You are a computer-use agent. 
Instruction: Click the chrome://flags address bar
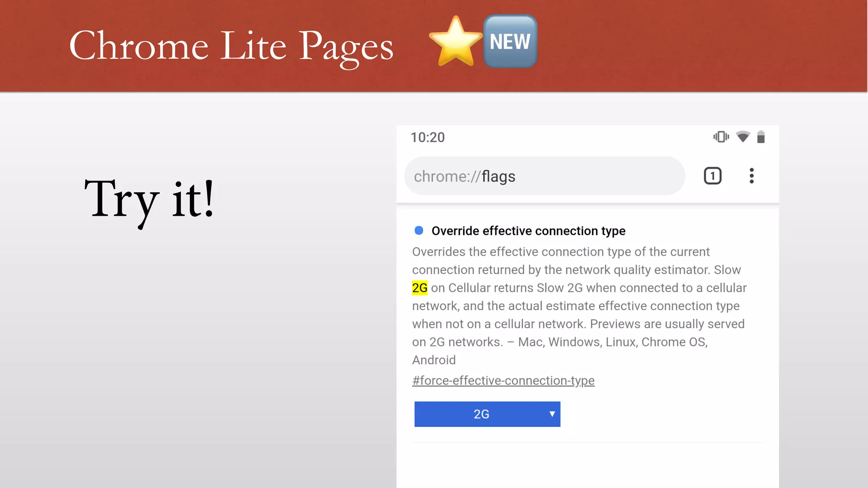tap(544, 176)
